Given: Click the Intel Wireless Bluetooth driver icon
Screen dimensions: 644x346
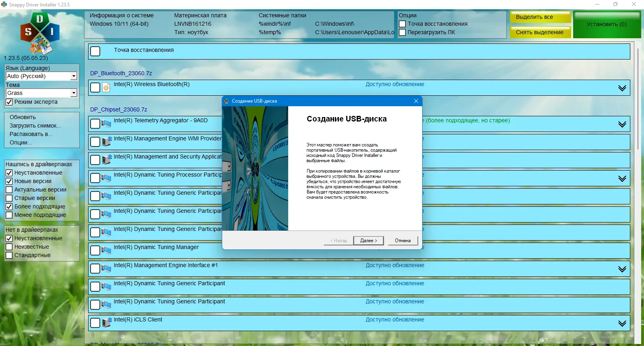Looking at the screenshot, I should [106, 88].
